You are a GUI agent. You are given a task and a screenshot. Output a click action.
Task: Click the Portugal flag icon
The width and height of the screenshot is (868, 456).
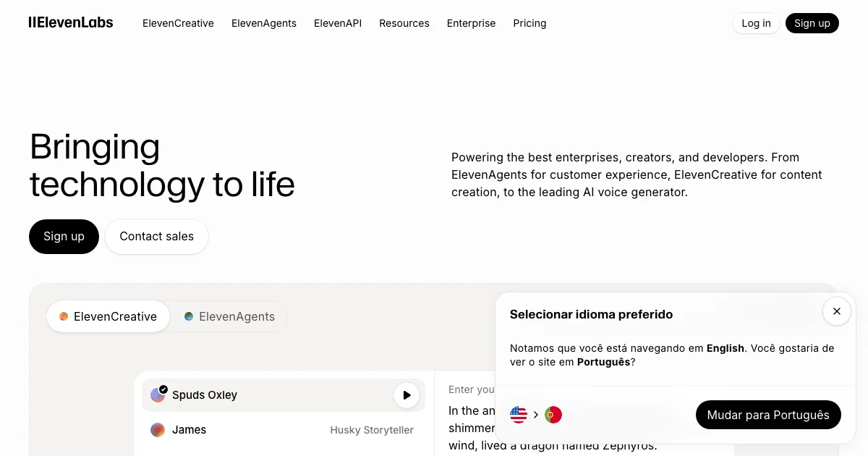coord(553,415)
